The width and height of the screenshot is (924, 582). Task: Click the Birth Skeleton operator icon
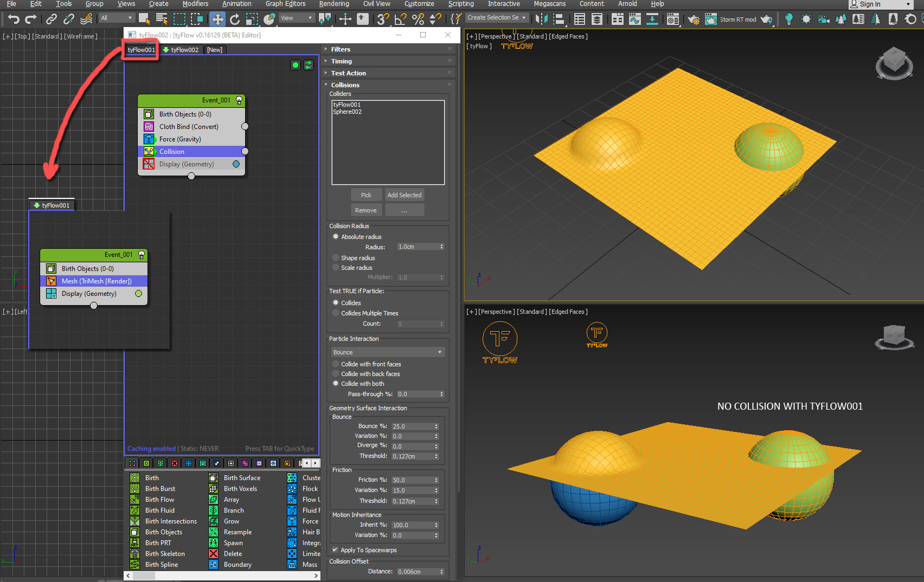(x=134, y=554)
